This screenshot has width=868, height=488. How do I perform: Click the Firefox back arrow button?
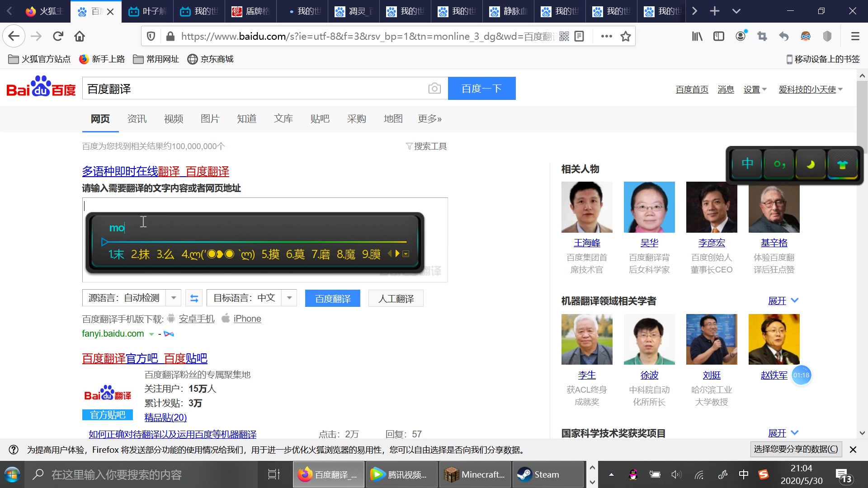pos(14,36)
